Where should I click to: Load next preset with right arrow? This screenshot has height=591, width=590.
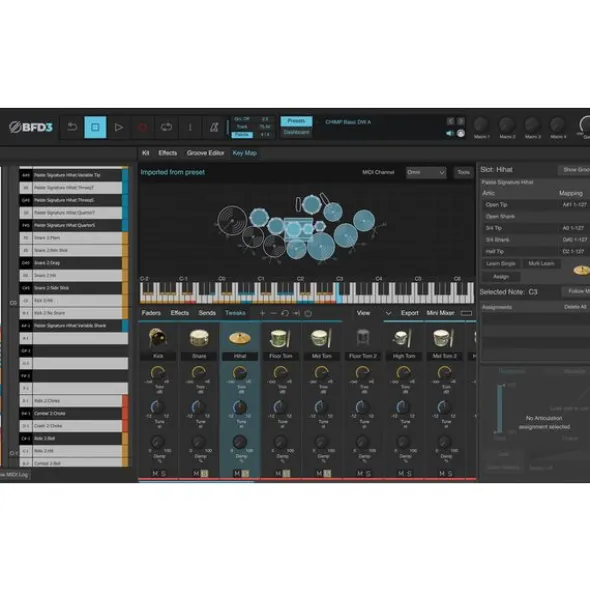(x=461, y=121)
